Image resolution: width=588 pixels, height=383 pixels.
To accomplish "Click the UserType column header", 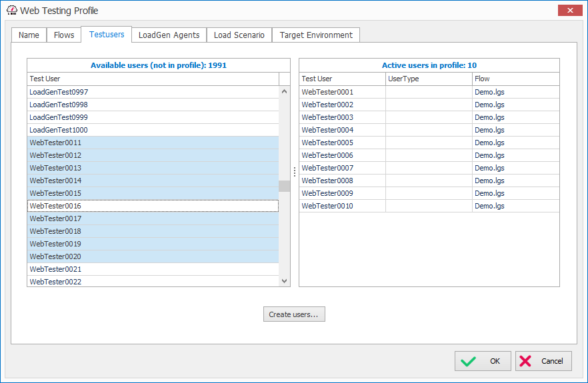I will pos(429,79).
